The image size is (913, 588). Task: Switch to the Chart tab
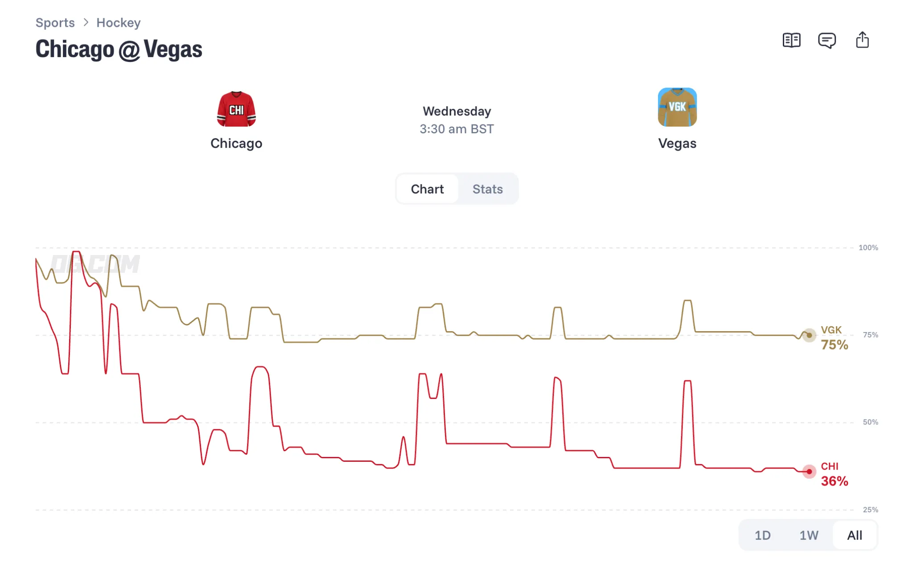427,189
